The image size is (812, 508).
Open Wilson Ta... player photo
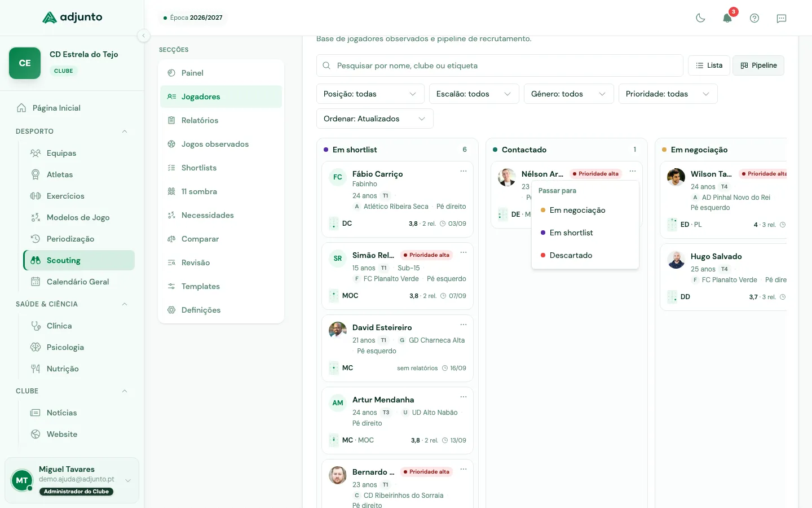point(676,177)
